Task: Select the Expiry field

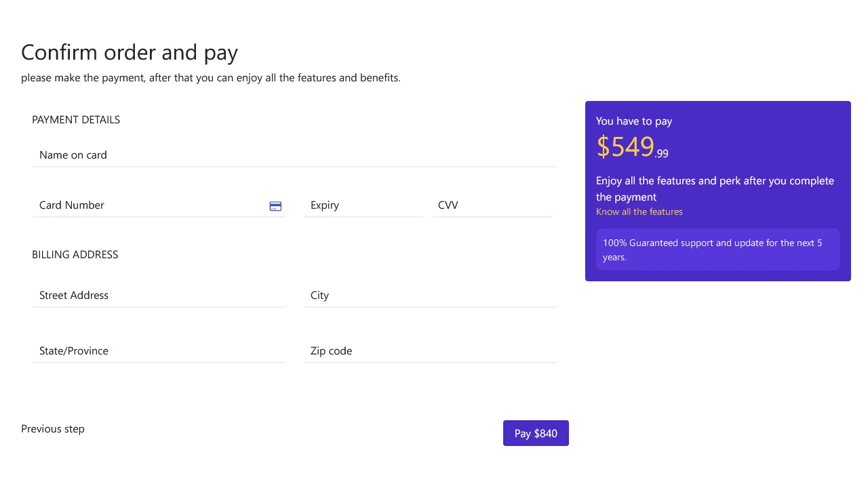Action: click(x=363, y=205)
